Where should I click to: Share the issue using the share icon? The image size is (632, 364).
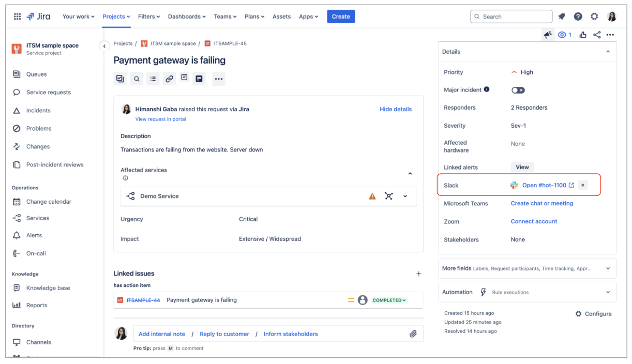pos(597,34)
